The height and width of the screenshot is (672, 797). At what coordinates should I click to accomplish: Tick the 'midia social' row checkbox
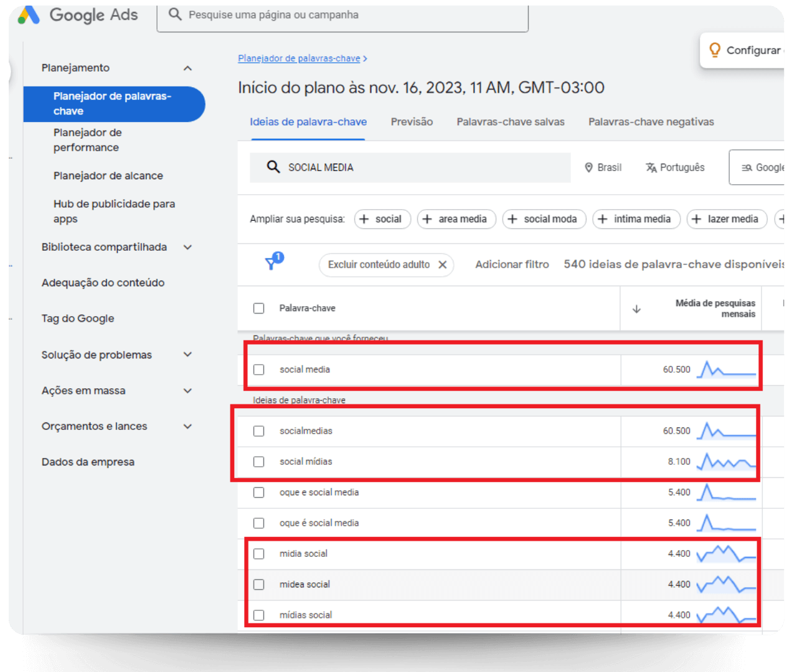click(x=259, y=554)
